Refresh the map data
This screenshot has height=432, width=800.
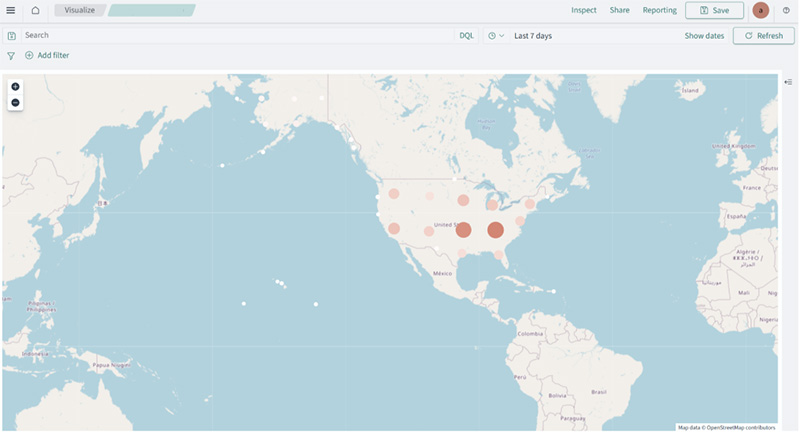tap(763, 36)
